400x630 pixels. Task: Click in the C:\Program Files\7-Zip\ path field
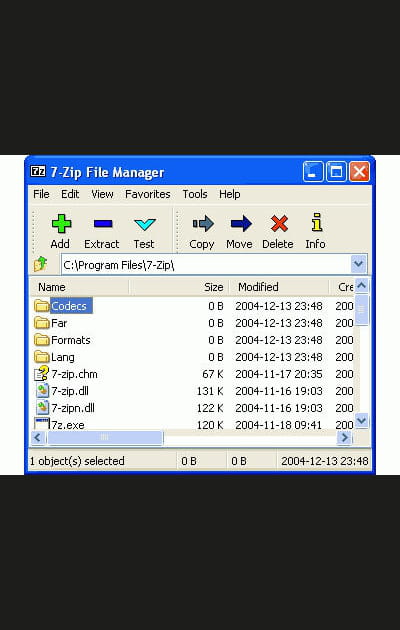pos(206,265)
